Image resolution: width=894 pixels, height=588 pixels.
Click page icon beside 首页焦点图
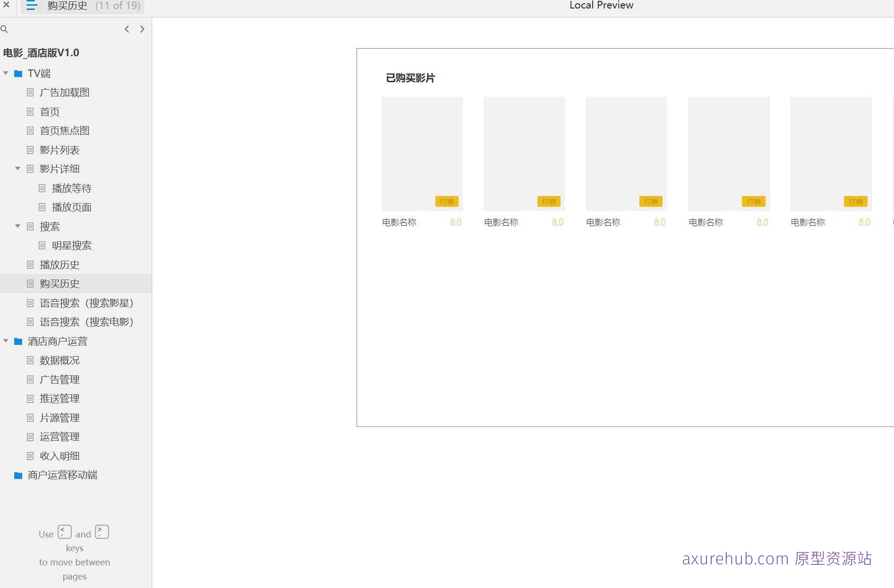[x=30, y=131]
